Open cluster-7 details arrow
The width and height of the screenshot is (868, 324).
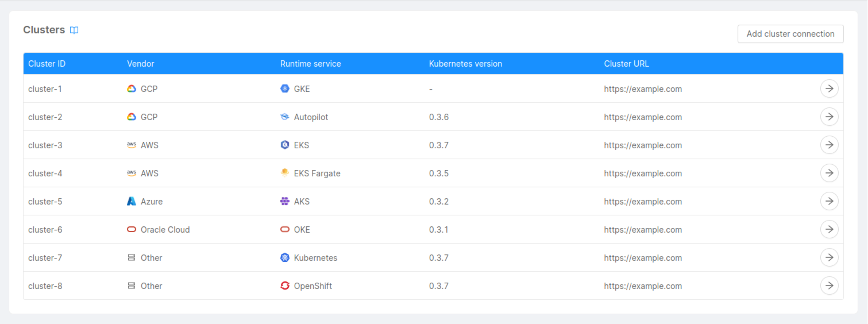point(829,257)
